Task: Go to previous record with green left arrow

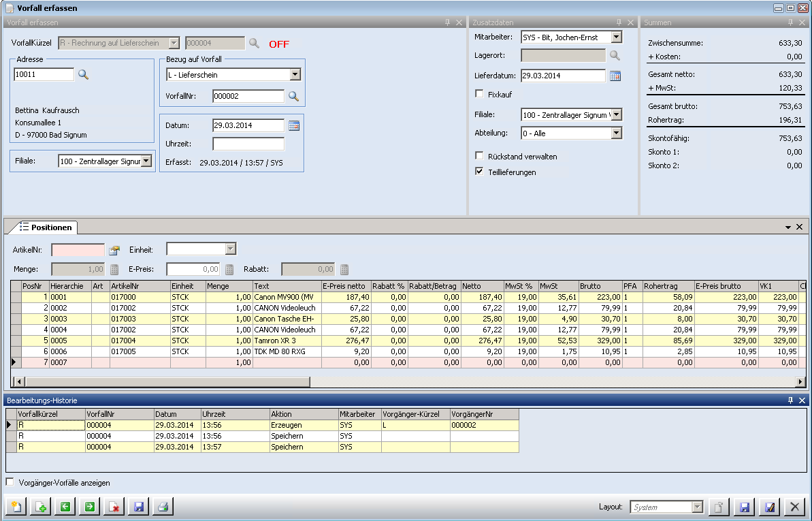Action: (x=65, y=507)
